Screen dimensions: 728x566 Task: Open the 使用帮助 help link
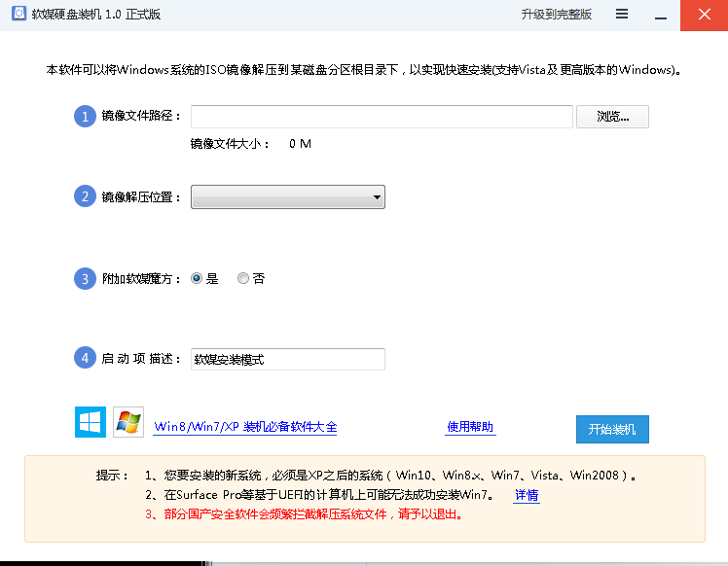(470, 427)
